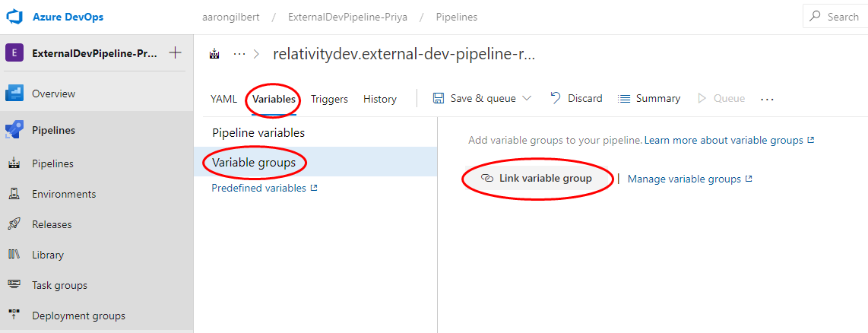Open the toolbar more options ellipsis
Viewport: 868px width, 333px height.
[767, 99]
